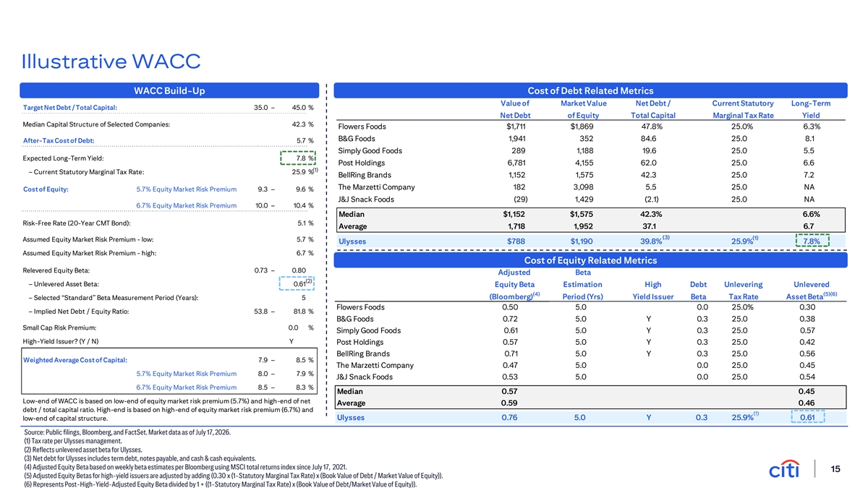
Task: Click the 0.72 Adjusted Equity Beta for B&G Foods
Action: (511, 319)
